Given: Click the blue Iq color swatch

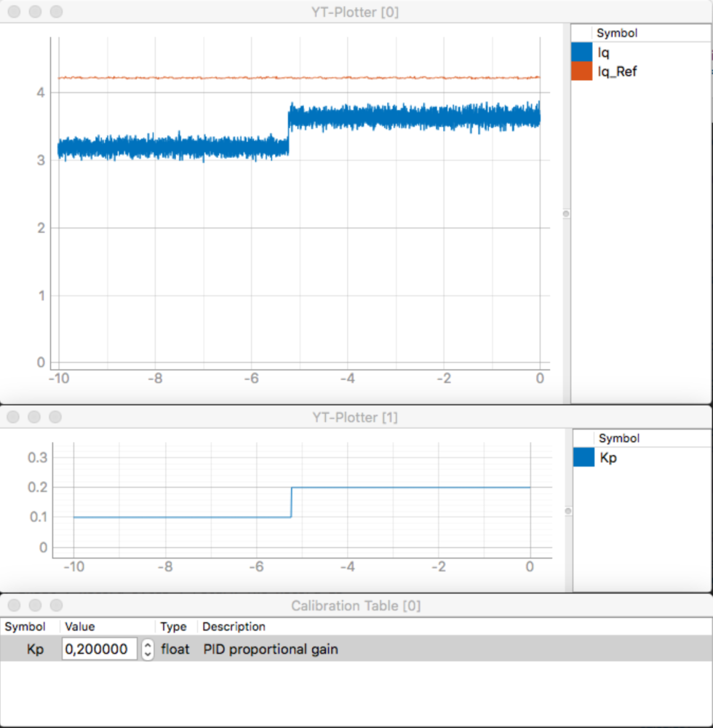Looking at the screenshot, I should (x=582, y=52).
